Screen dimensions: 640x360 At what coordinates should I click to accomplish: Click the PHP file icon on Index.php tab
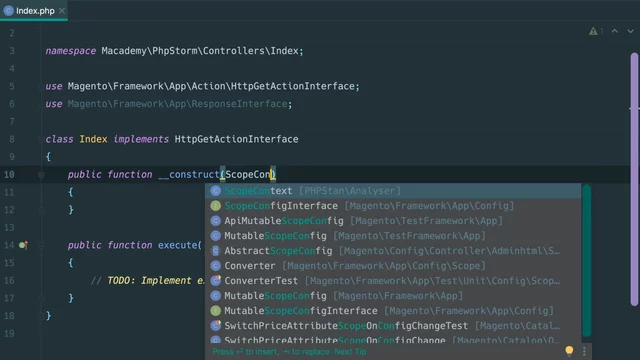tap(8, 11)
